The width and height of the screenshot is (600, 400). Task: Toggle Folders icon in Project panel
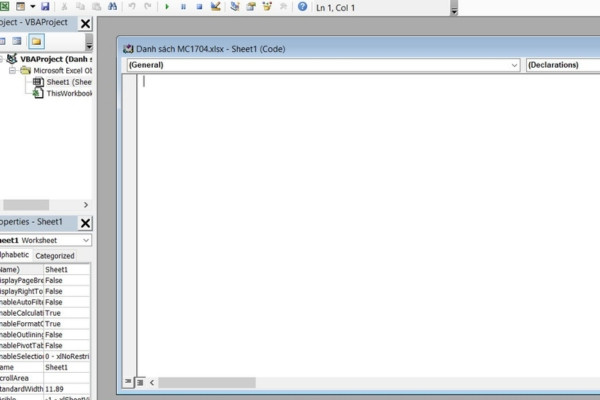tap(36, 41)
